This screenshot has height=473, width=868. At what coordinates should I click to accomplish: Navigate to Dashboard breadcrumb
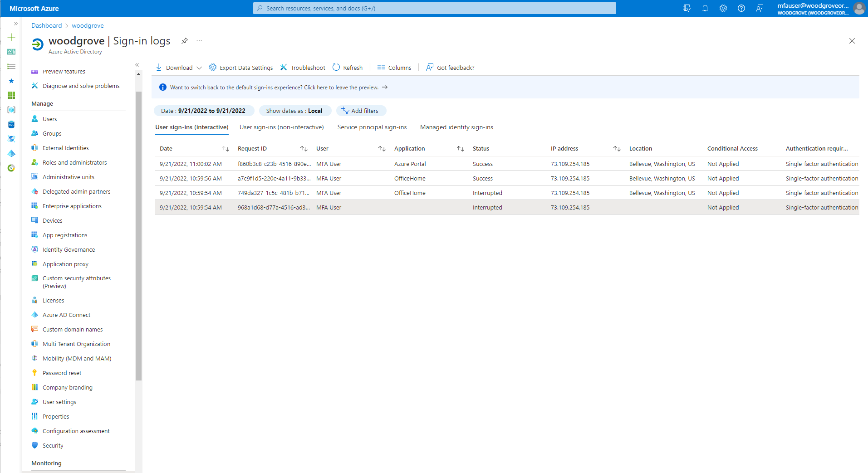tap(46, 25)
